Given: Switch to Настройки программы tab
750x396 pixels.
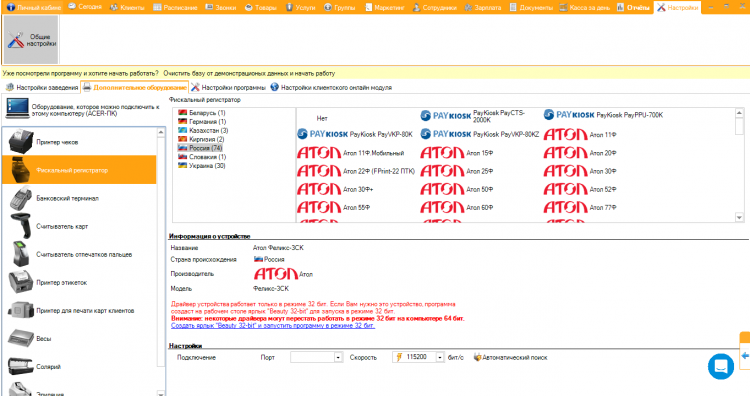Looking at the screenshot, I should (229, 88).
